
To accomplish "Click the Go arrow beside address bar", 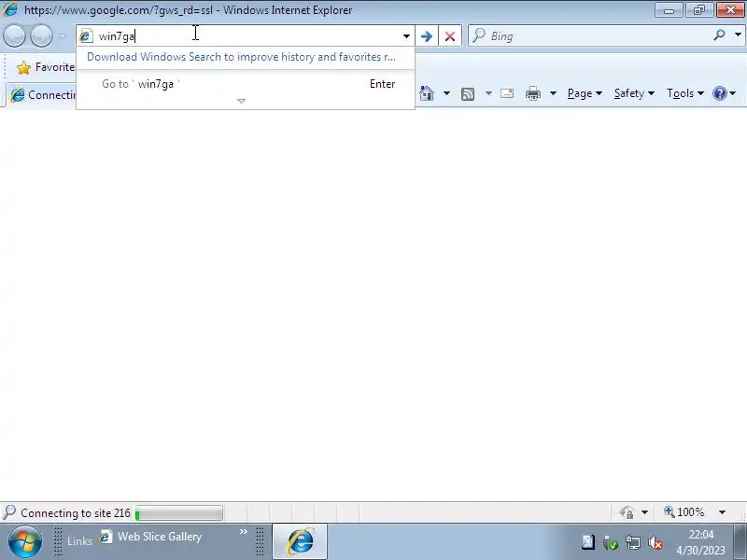I will coord(427,36).
